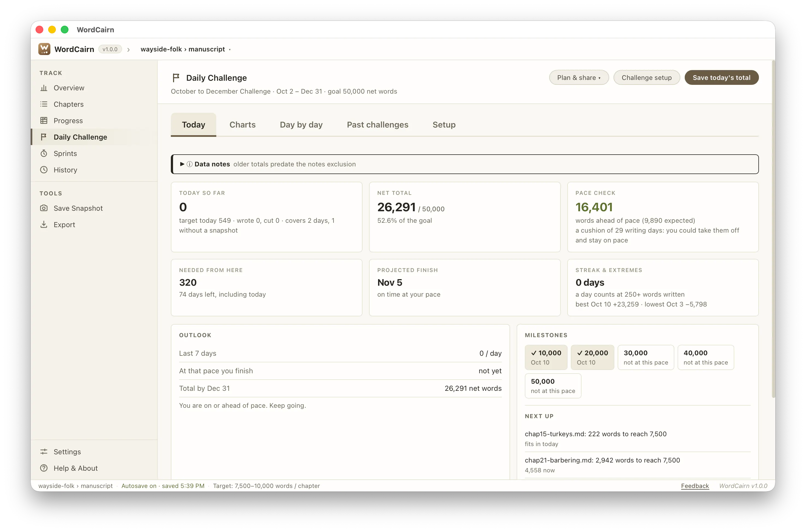Click the v1.0.0 version badge
This screenshot has height=532, width=806.
click(110, 49)
